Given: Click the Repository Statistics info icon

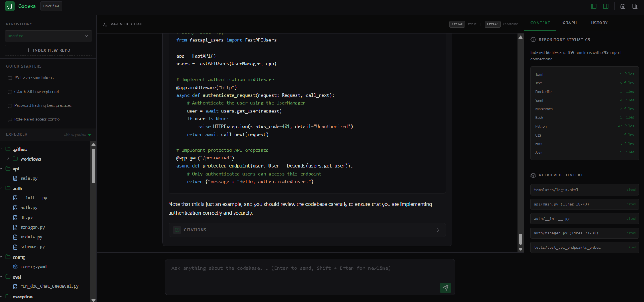Looking at the screenshot, I should click(533, 40).
